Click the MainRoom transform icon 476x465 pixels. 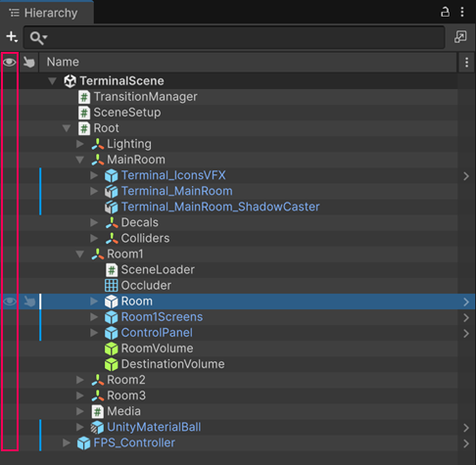(98, 160)
